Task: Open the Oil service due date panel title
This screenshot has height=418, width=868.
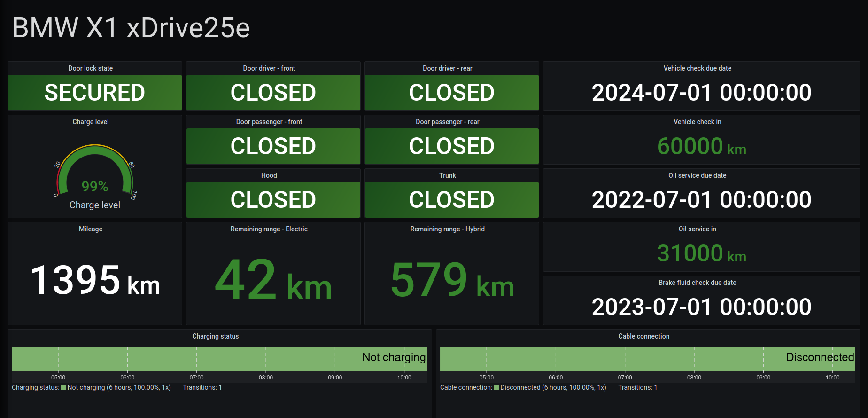Action: click(697, 175)
